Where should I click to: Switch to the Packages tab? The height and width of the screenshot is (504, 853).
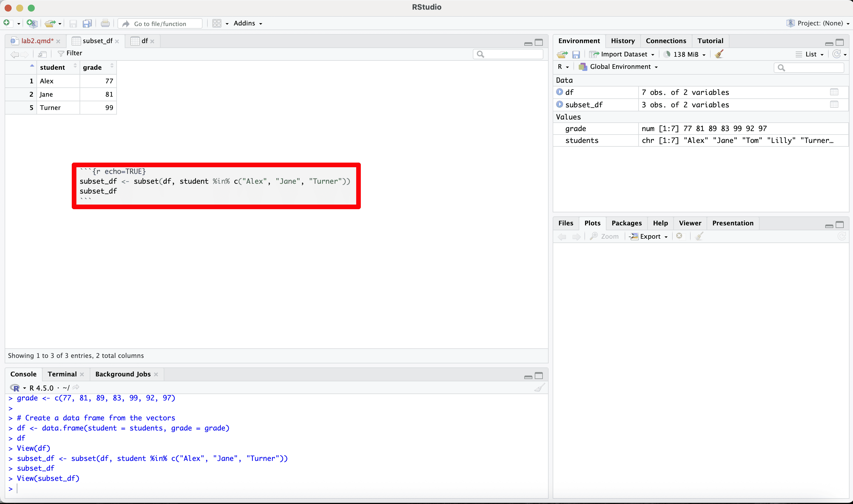[626, 223]
